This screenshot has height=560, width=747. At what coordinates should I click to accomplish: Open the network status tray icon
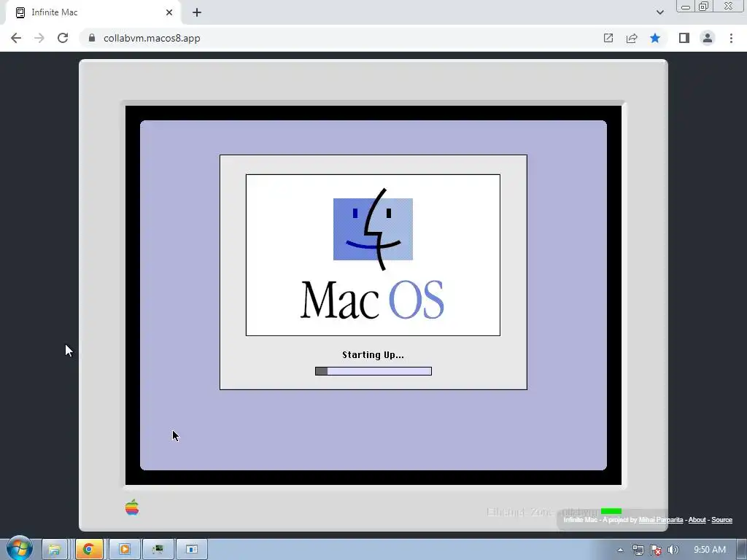[x=638, y=550]
